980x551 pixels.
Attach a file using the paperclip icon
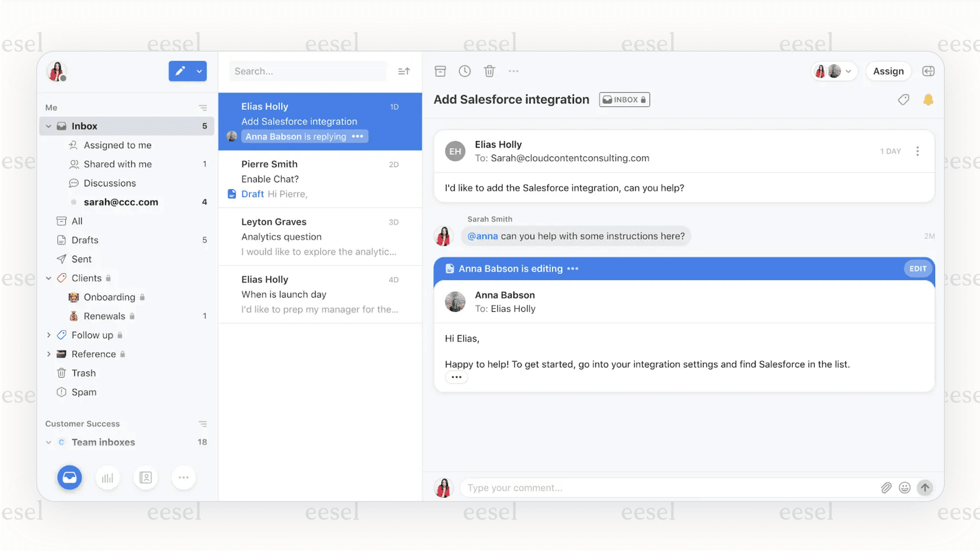[886, 487]
